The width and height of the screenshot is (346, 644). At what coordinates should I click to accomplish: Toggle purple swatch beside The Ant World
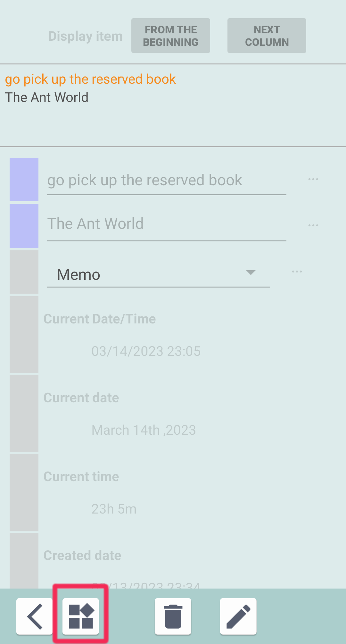24,226
